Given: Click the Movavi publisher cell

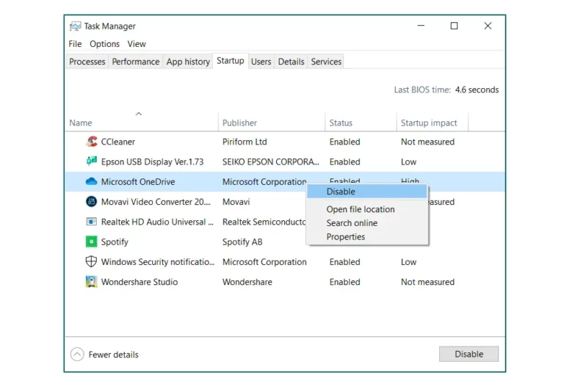Looking at the screenshot, I should tap(236, 202).
